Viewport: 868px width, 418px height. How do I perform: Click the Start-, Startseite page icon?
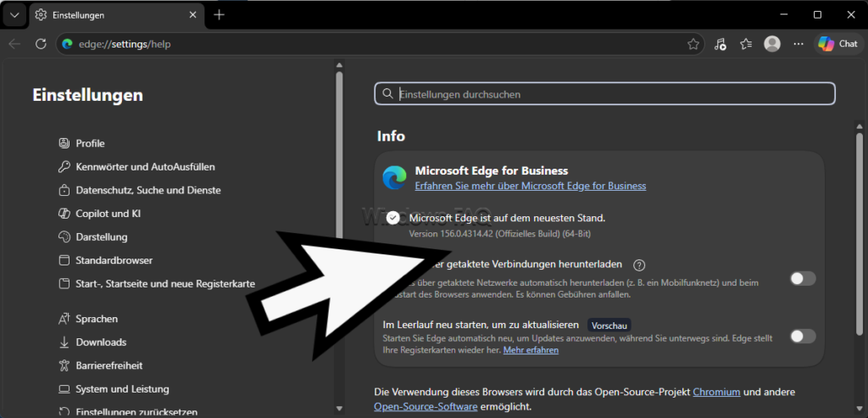[64, 284]
